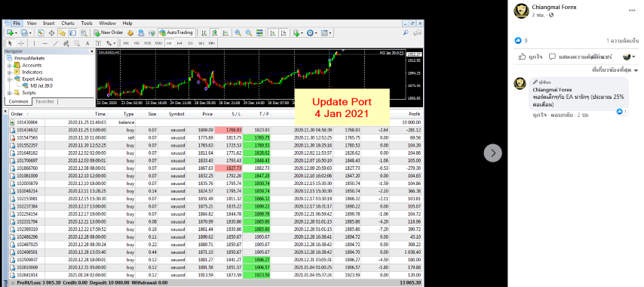Expand the Scripts tree node
The image size is (644, 287).
(9, 93)
